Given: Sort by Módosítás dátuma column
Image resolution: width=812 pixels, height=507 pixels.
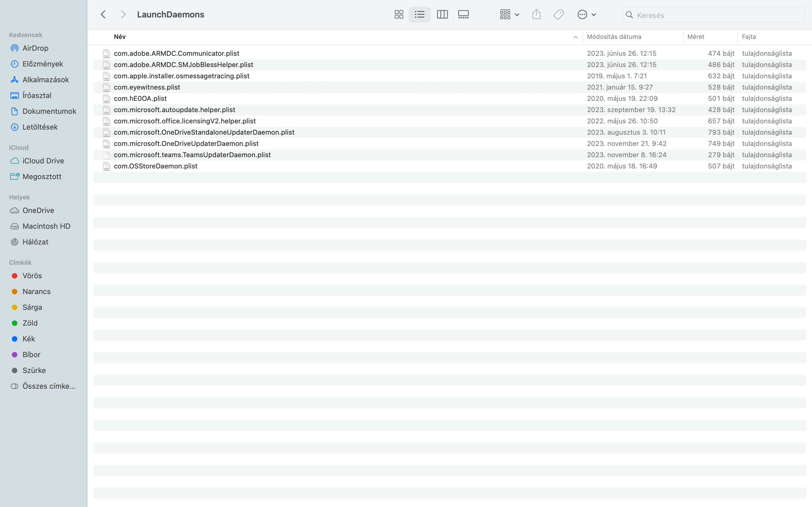Looking at the screenshot, I should (614, 37).
